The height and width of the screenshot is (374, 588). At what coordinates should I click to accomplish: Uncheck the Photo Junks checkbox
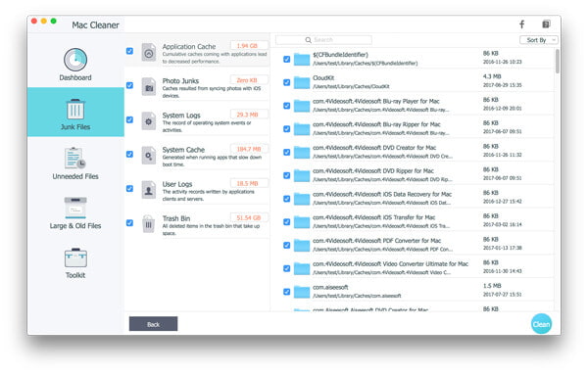(129, 85)
